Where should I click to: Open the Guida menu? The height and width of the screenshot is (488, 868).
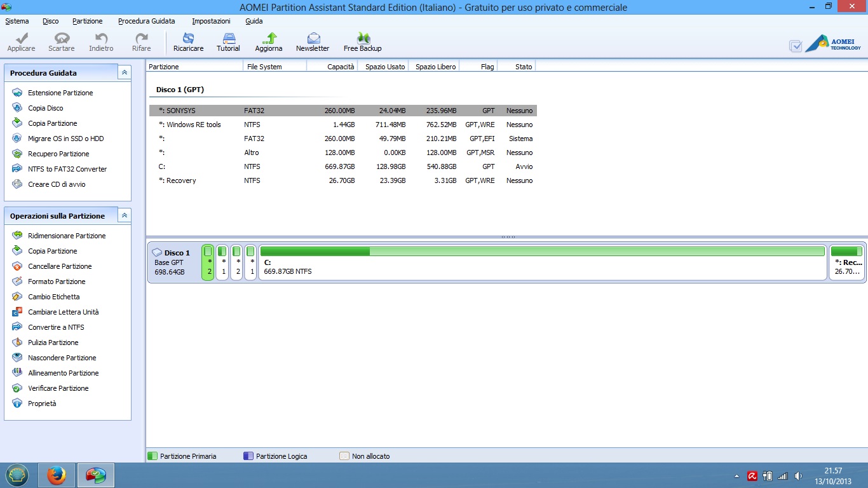pos(254,21)
